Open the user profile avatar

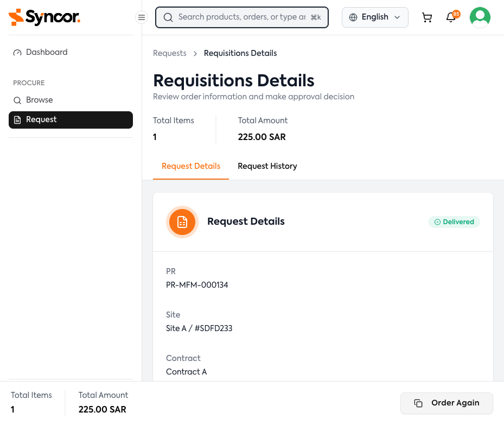point(480,17)
